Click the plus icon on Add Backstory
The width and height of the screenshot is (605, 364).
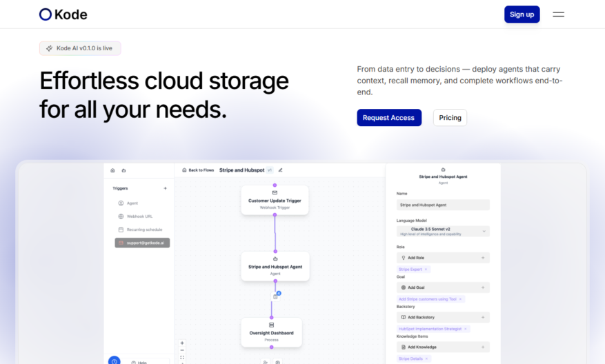tap(483, 317)
